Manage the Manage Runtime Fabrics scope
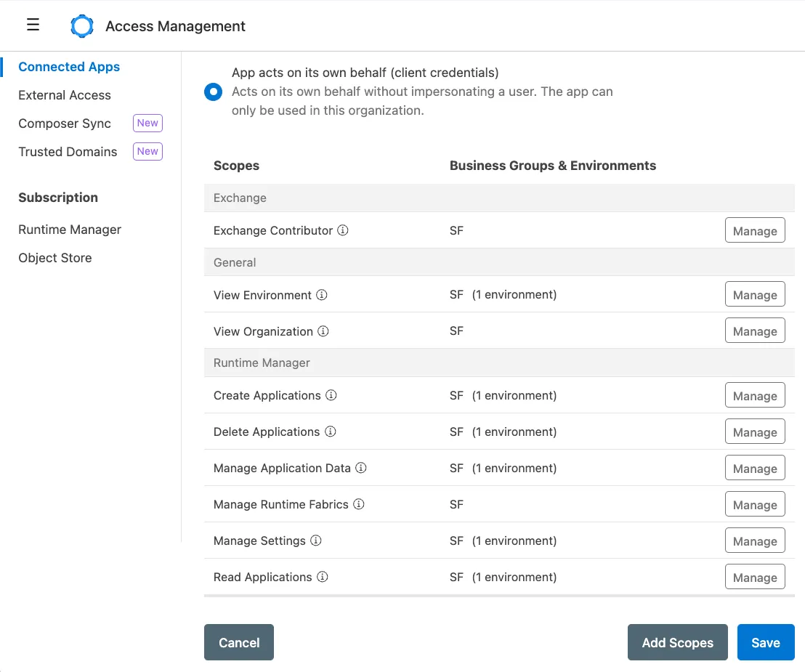 (x=755, y=504)
